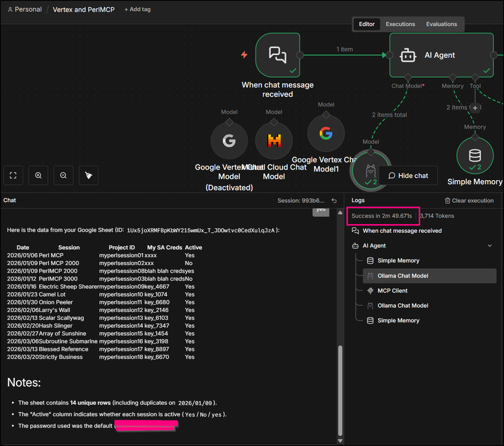Open the deactivated Google Vertex Chat Model node
The image size is (504, 446).
(x=229, y=141)
